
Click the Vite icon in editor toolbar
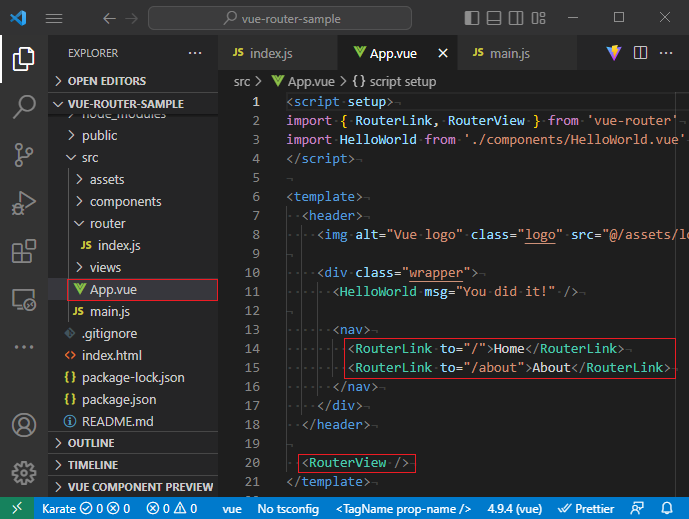click(614, 53)
